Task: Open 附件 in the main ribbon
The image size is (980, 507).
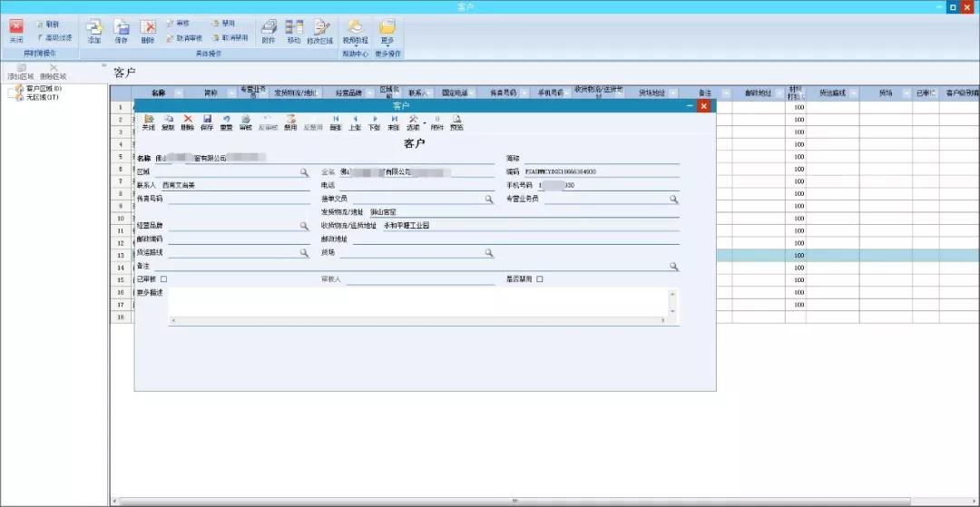Action: pos(269,31)
